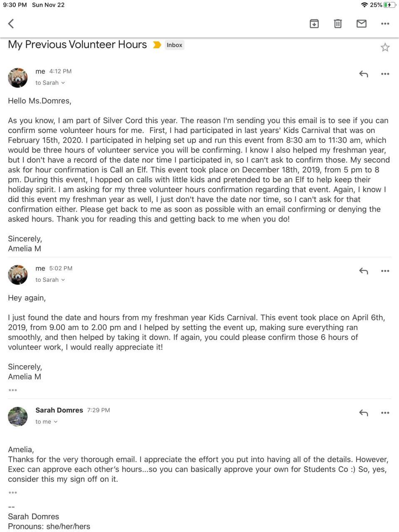Open more options for Sarah Domres's message

[385, 413]
